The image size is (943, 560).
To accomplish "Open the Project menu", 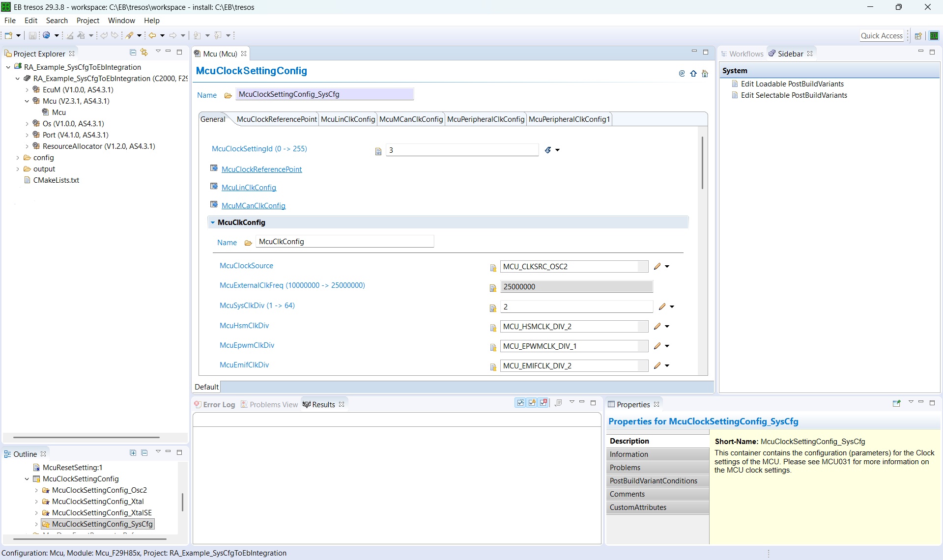I will (x=88, y=20).
